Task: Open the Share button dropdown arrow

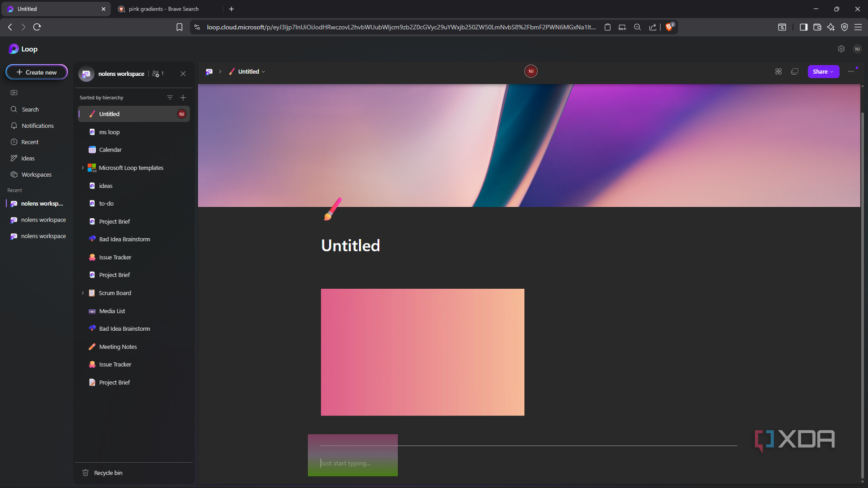Action: click(832, 72)
